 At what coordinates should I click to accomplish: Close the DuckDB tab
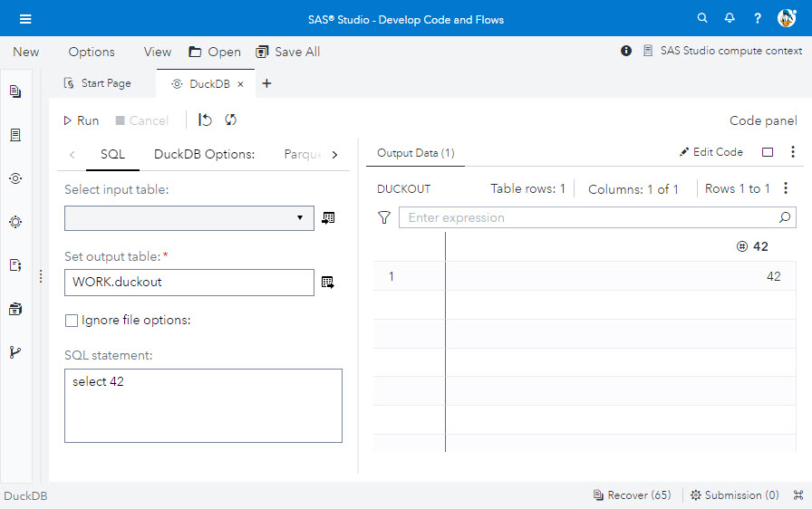point(240,84)
